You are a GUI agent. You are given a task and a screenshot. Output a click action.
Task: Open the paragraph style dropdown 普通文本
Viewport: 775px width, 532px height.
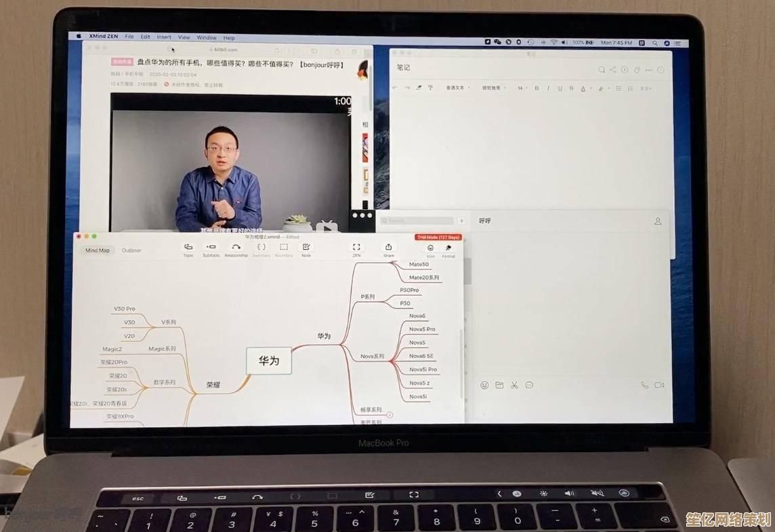pos(458,87)
